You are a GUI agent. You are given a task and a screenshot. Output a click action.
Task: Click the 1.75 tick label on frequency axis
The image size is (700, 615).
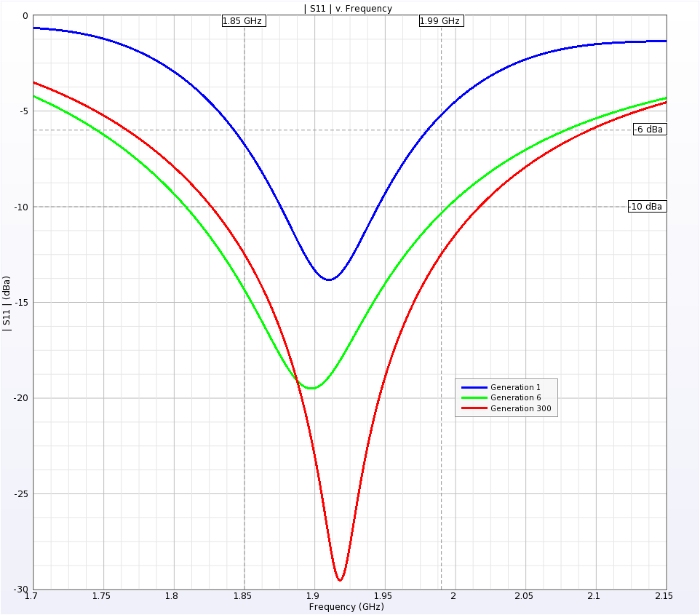[x=101, y=596]
